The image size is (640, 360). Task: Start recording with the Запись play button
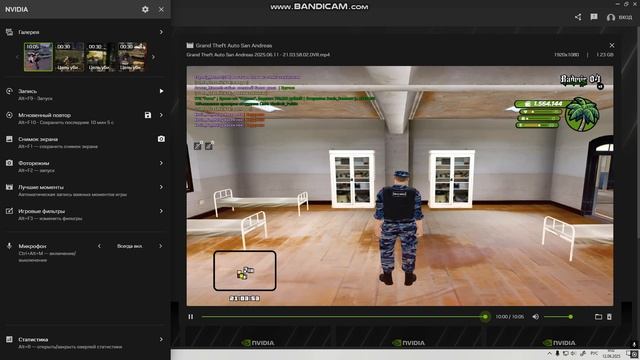pyautogui.click(x=161, y=91)
